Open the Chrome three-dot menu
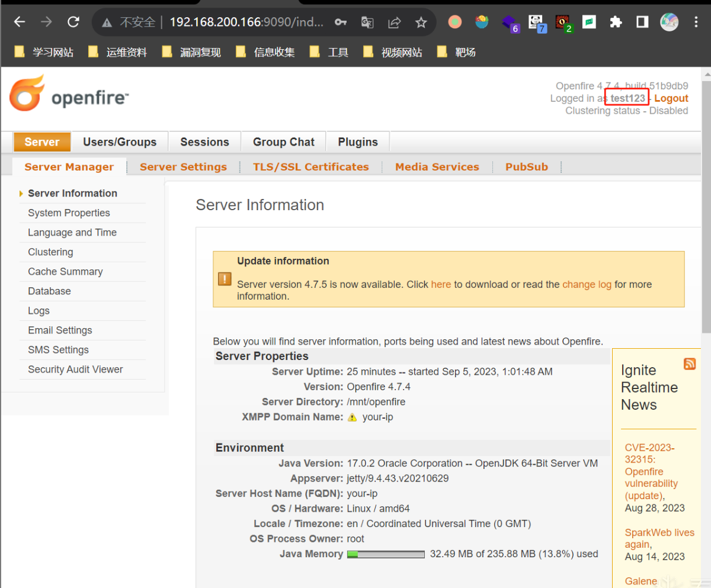Screen dimensions: 711x588 click(x=696, y=23)
